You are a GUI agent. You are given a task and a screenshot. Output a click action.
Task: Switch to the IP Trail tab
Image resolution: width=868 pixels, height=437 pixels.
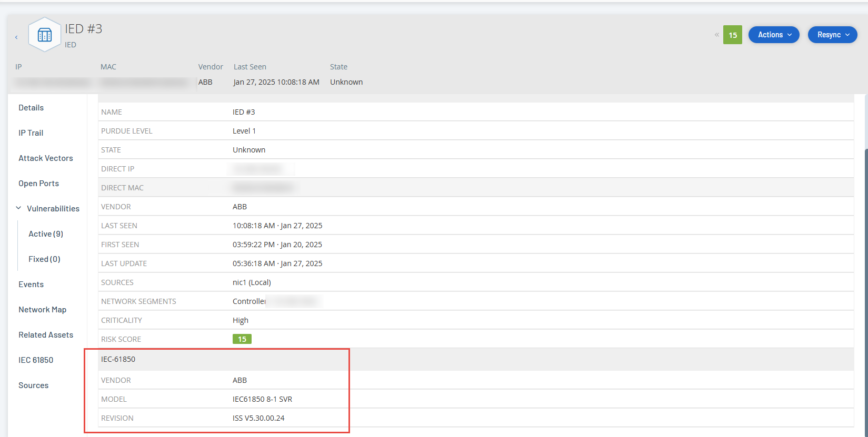(x=31, y=133)
